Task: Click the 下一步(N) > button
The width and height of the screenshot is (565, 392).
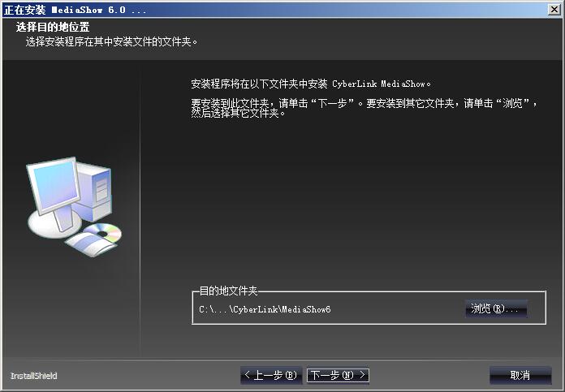Action: tap(338, 376)
